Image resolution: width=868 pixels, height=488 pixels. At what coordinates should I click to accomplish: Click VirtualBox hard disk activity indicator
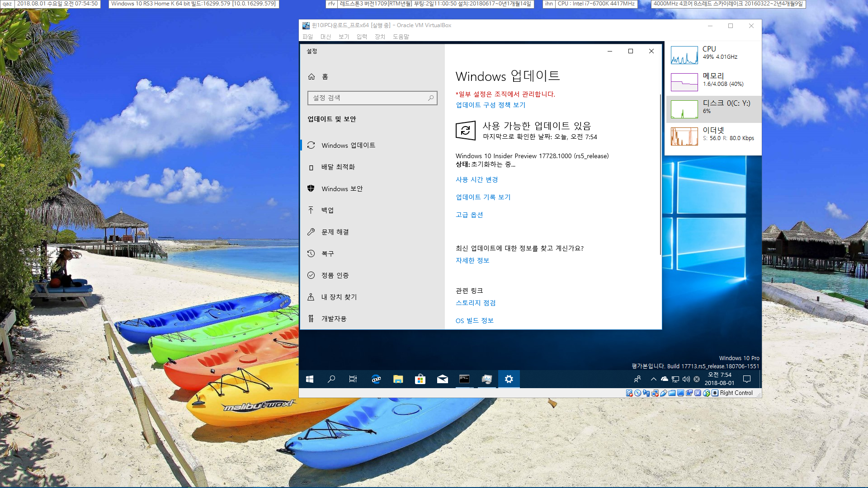[x=629, y=393]
